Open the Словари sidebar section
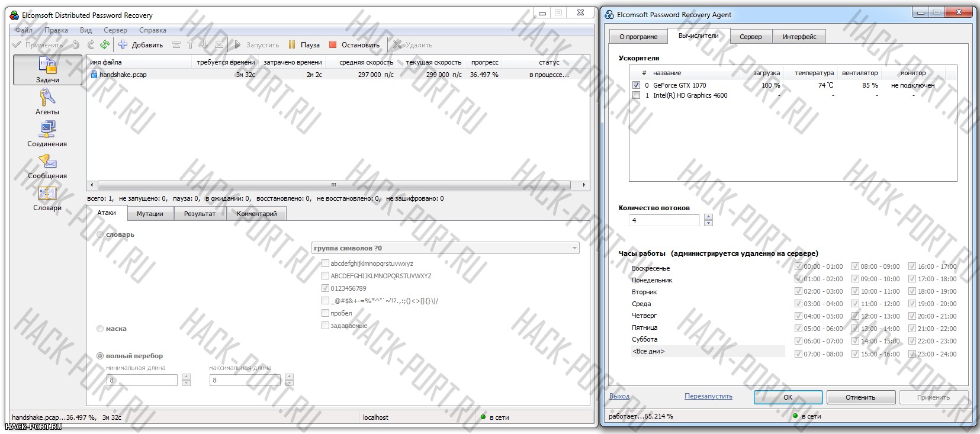 pos(47,198)
